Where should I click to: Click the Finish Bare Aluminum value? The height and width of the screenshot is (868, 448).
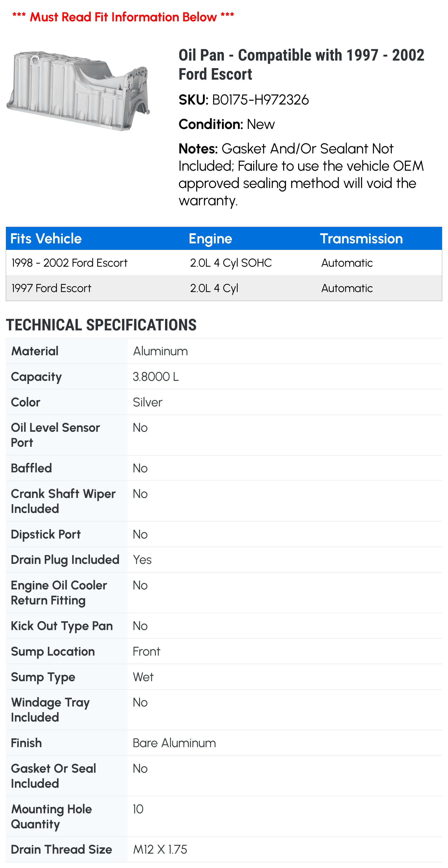pyautogui.click(x=174, y=743)
